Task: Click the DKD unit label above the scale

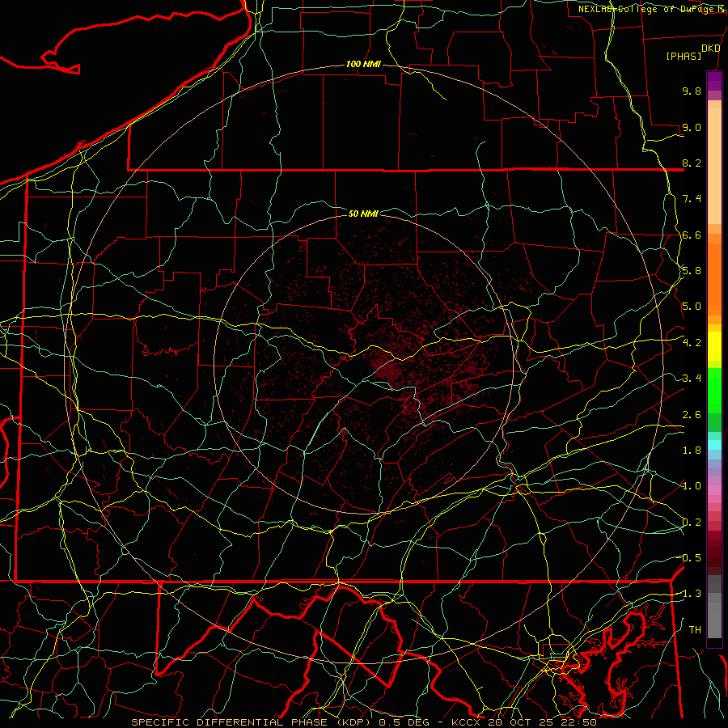Action: pos(710,49)
